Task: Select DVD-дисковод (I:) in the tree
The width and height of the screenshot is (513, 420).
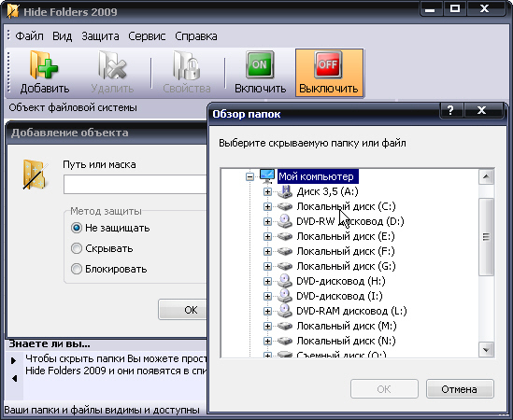Action: coord(339,296)
